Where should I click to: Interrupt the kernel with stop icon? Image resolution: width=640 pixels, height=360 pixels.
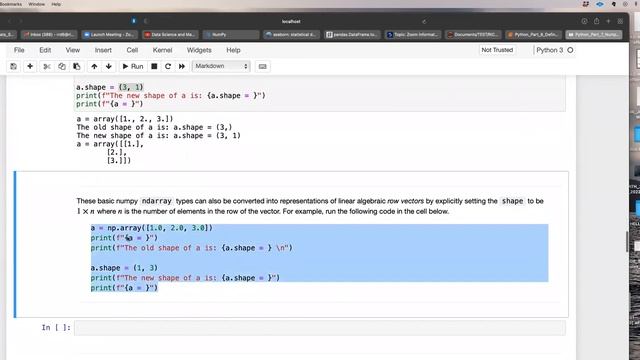tap(154, 66)
